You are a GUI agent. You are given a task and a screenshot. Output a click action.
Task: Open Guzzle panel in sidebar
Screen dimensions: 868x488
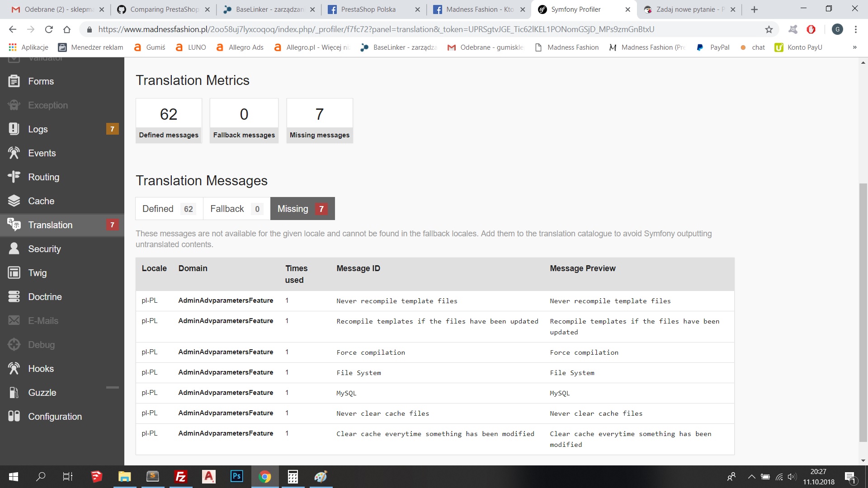pos(42,393)
